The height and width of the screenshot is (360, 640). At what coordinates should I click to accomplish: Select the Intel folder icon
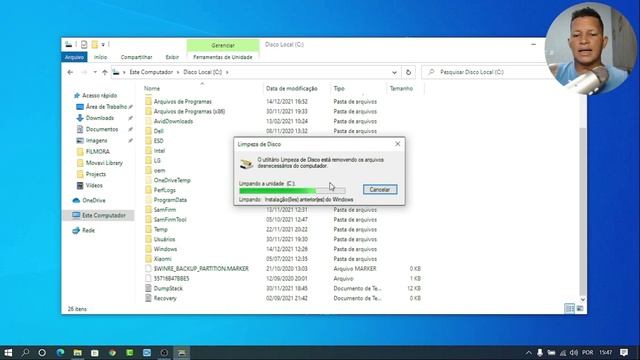point(149,151)
